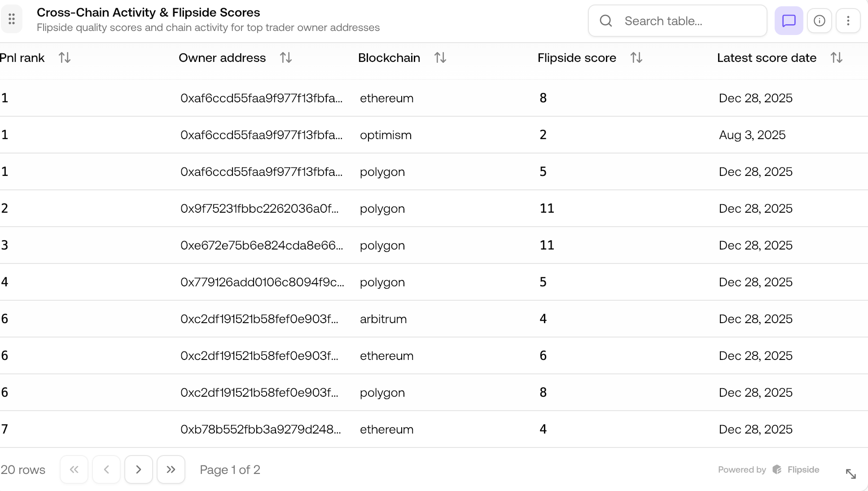Go to the next page arrow
The width and height of the screenshot is (868, 491).
[x=139, y=469]
